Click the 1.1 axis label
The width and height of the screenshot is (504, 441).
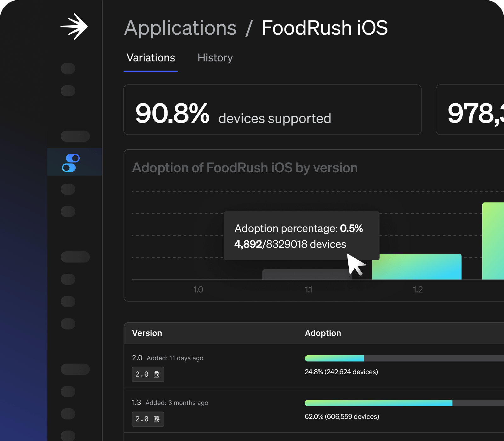pos(308,289)
